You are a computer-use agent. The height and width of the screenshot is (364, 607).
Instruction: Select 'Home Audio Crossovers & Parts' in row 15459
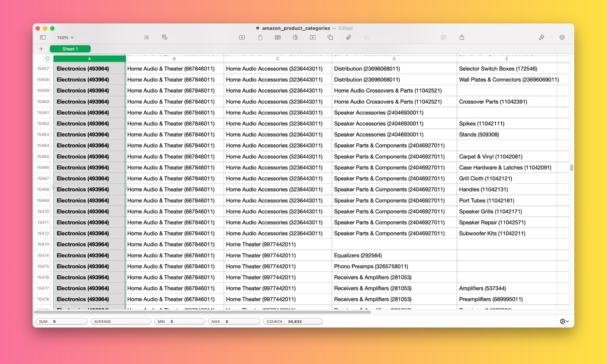click(394, 91)
